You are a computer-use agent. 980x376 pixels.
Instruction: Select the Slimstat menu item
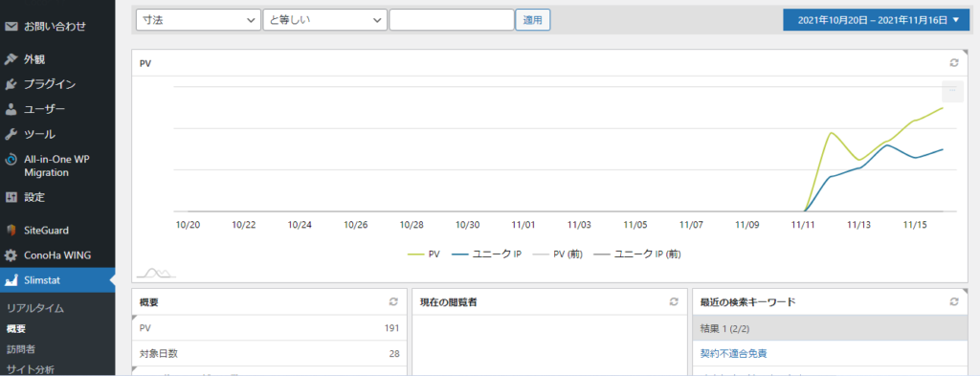pyautogui.click(x=57, y=281)
